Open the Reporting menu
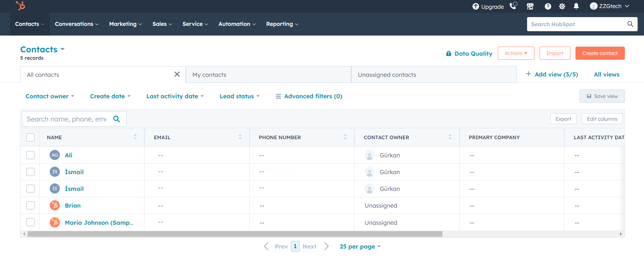This screenshot has height=269, width=644. click(282, 24)
